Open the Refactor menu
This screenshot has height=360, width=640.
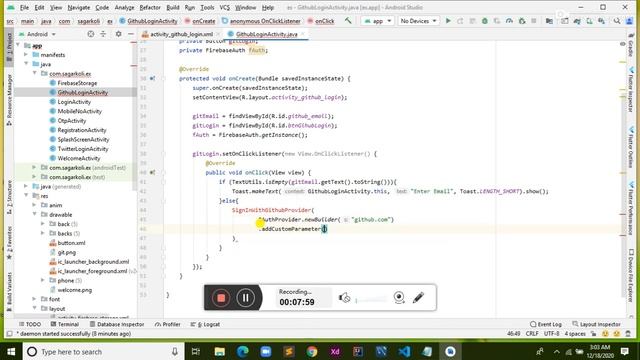coord(150,7)
